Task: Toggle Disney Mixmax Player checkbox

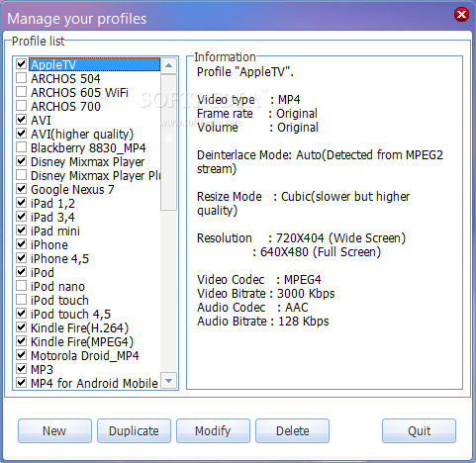Action: point(22,161)
